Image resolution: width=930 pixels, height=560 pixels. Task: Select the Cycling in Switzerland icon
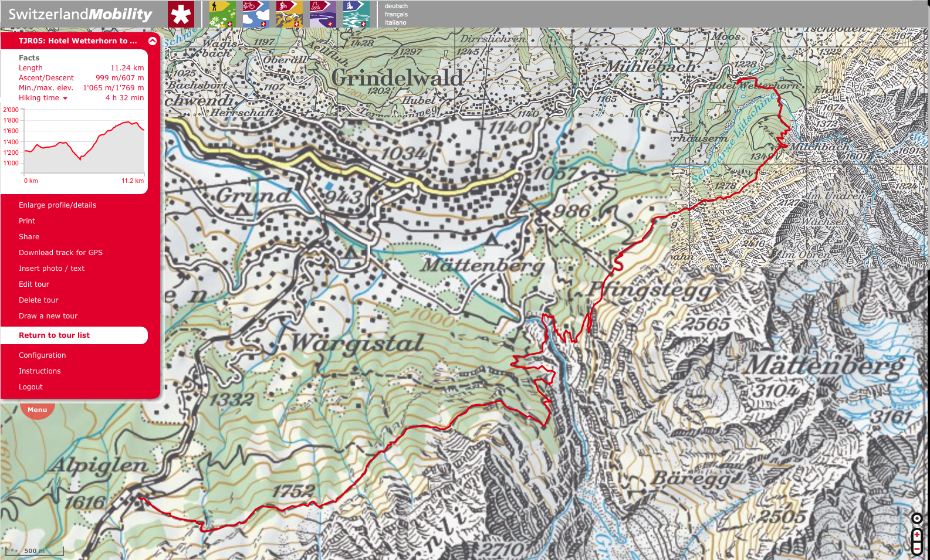(x=256, y=15)
